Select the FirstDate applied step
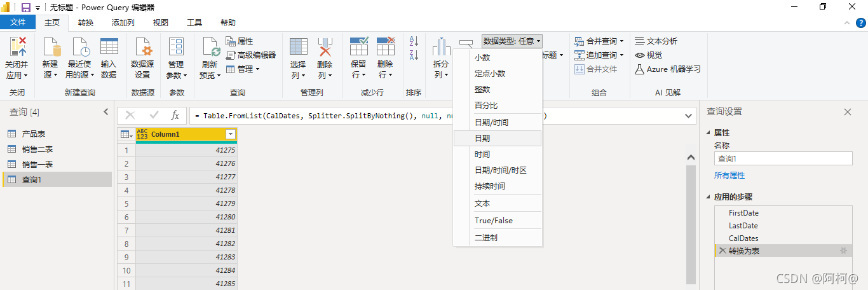The height and width of the screenshot is (290, 868). click(783, 213)
